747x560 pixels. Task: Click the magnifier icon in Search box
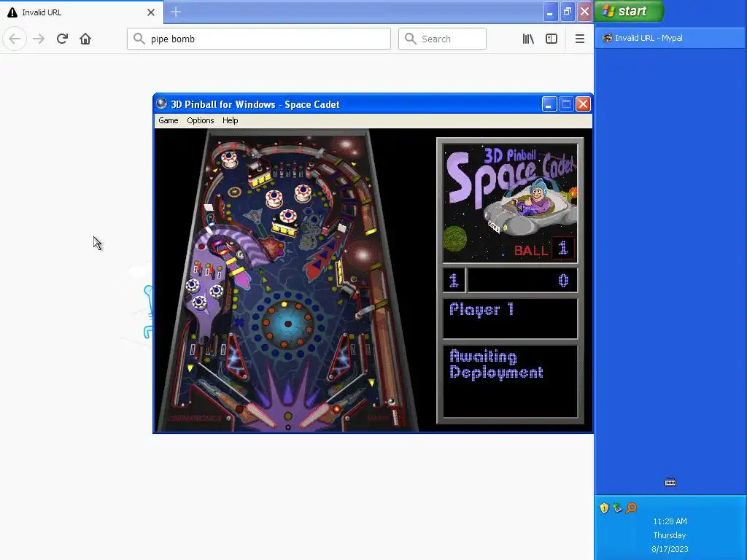coord(410,39)
